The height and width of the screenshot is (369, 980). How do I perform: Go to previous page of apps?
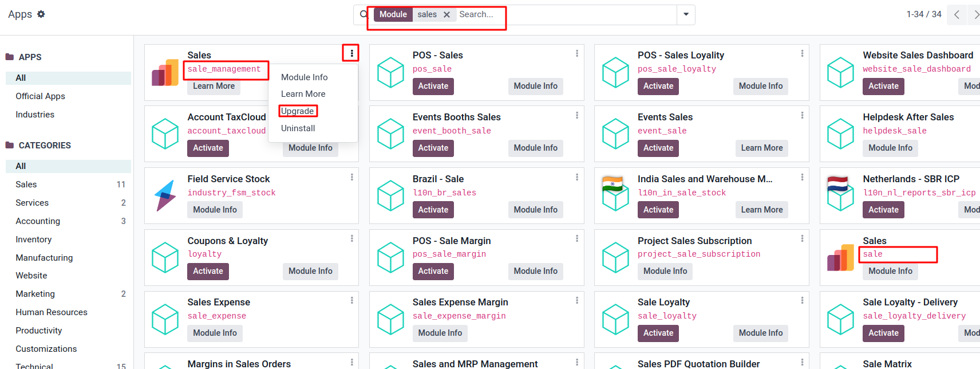[957, 14]
